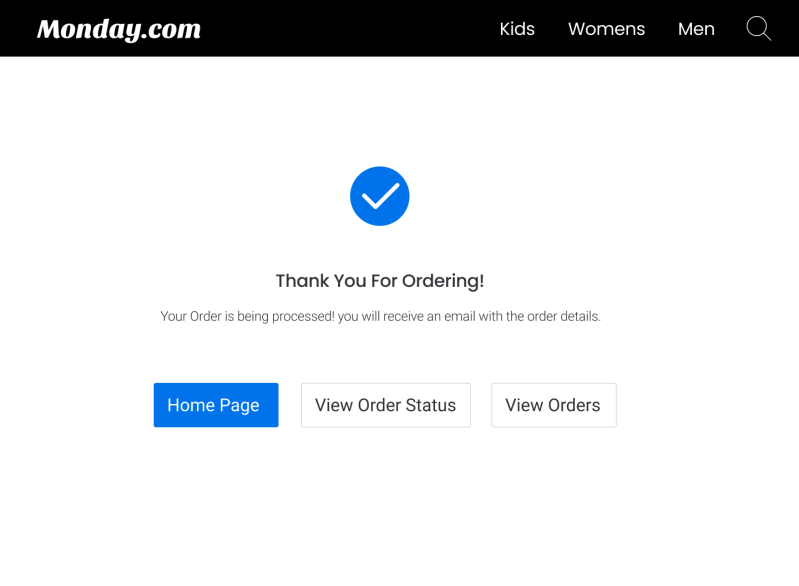Image resolution: width=799 pixels, height=586 pixels.
Task: Browse the Womens clothing link
Action: (606, 29)
